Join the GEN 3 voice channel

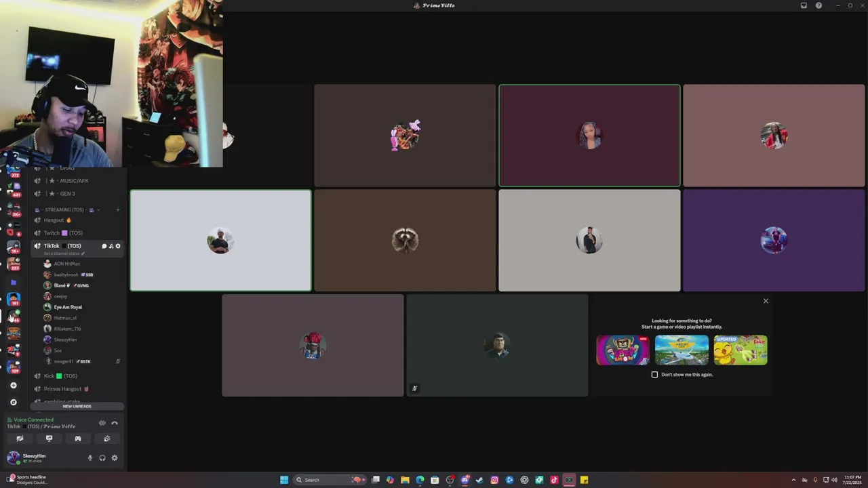78,194
